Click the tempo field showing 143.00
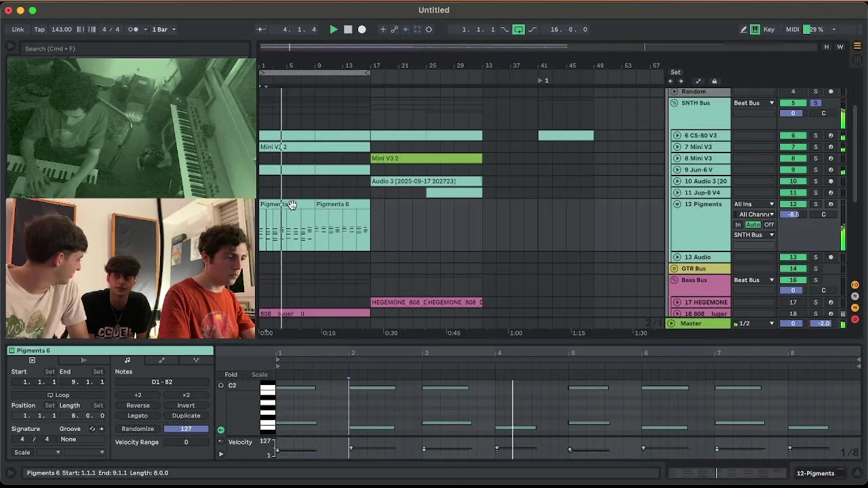 click(62, 29)
